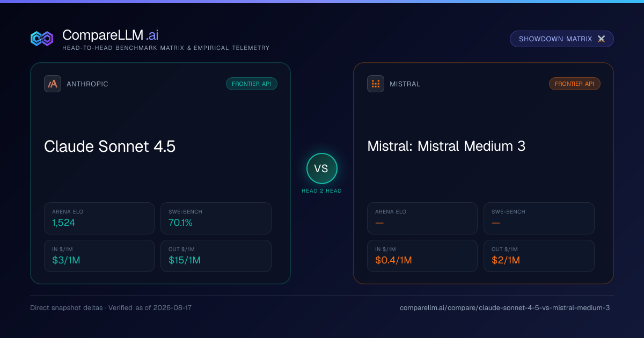Click the CompareLLM.ai site title
The height and width of the screenshot is (338, 644).
[x=111, y=35]
